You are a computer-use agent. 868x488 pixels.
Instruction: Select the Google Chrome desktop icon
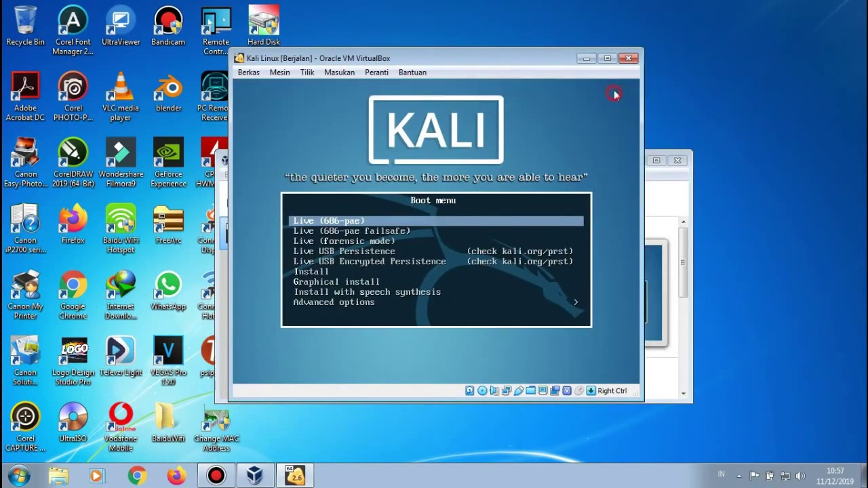[73, 295]
